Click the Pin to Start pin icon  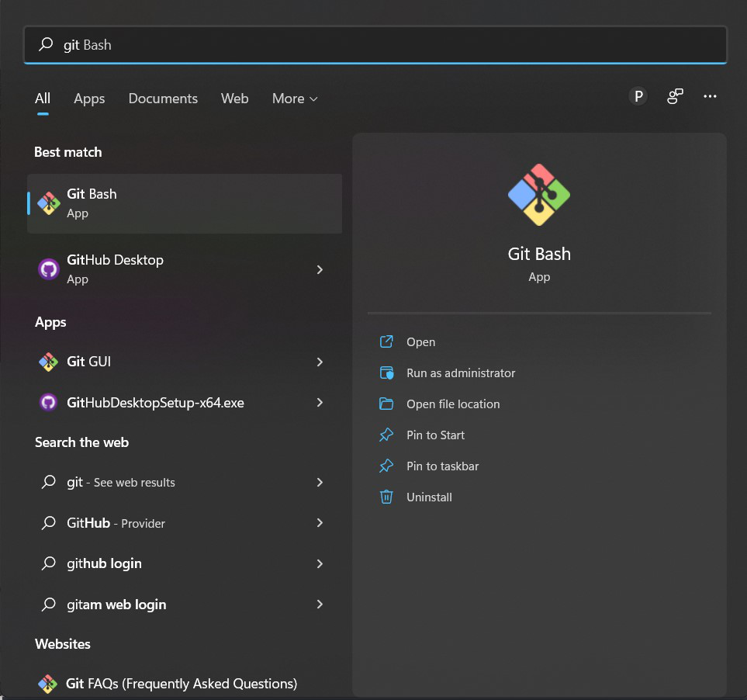386,435
